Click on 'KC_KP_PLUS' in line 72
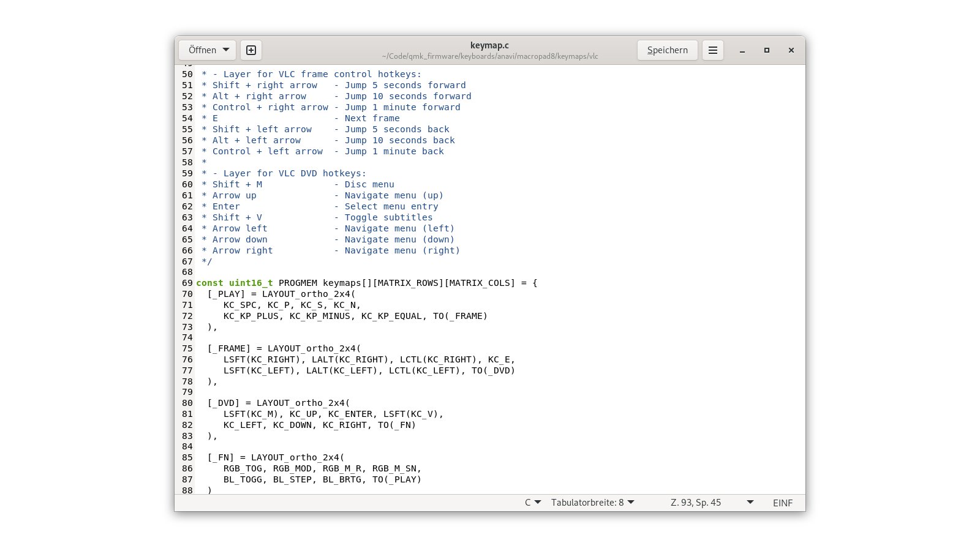This screenshot has height=551, width=980. pyautogui.click(x=251, y=316)
